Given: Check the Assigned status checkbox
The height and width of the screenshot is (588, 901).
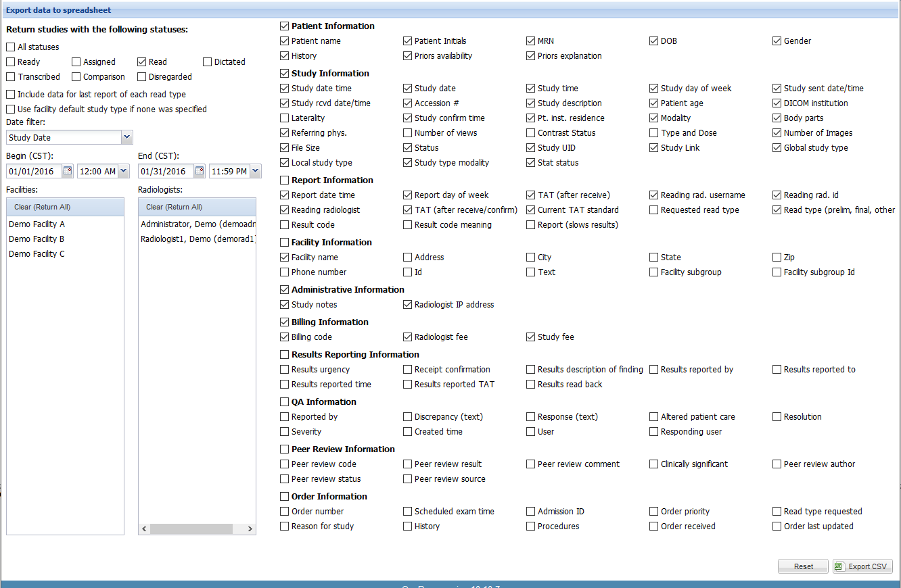Looking at the screenshot, I should (x=76, y=62).
